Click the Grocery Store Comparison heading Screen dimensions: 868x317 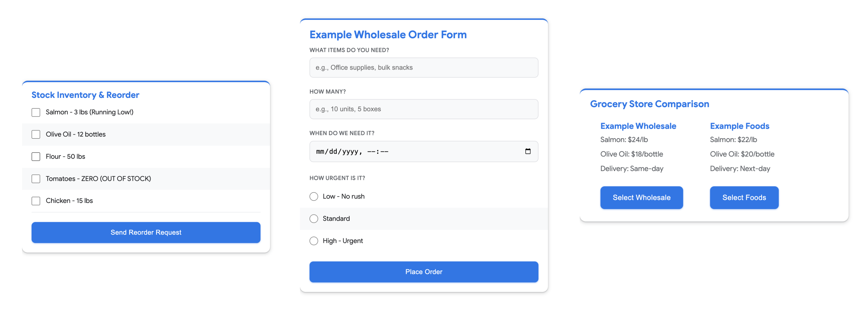649,104
